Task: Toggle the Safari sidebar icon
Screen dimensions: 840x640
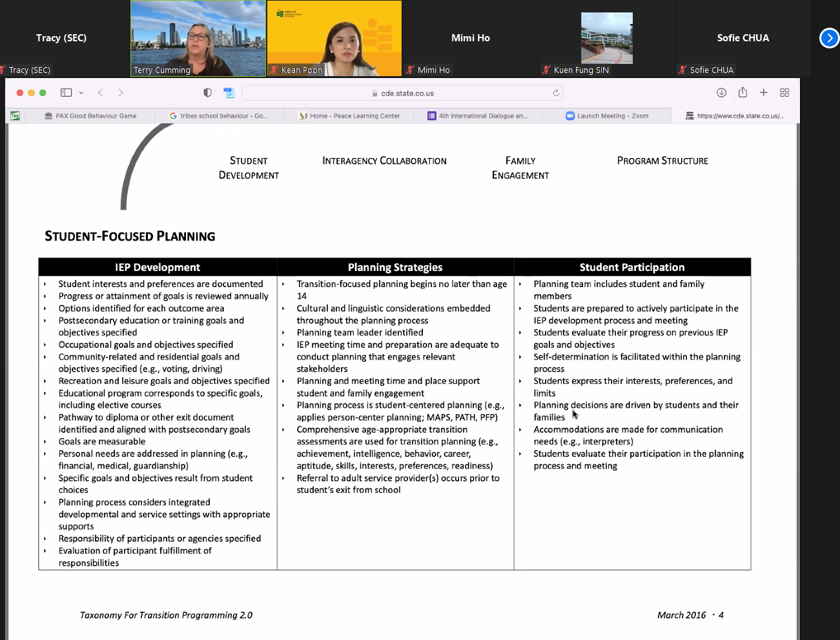Action: point(66,93)
